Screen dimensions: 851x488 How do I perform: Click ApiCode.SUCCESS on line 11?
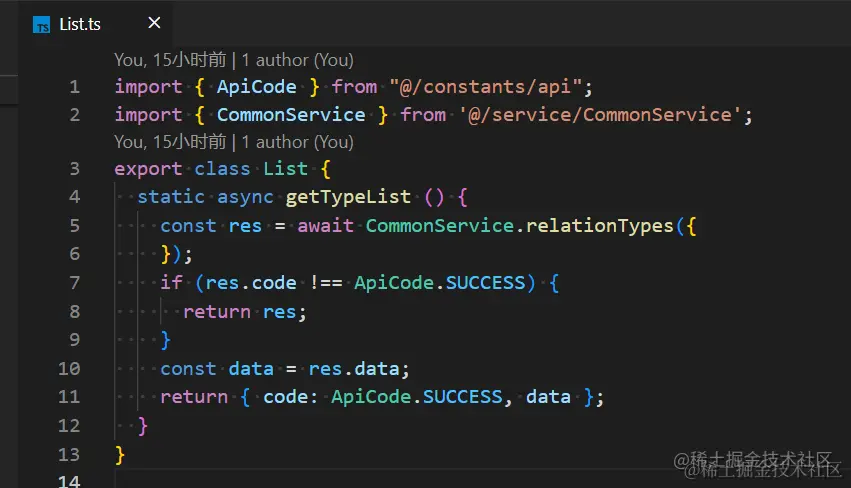point(417,397)
